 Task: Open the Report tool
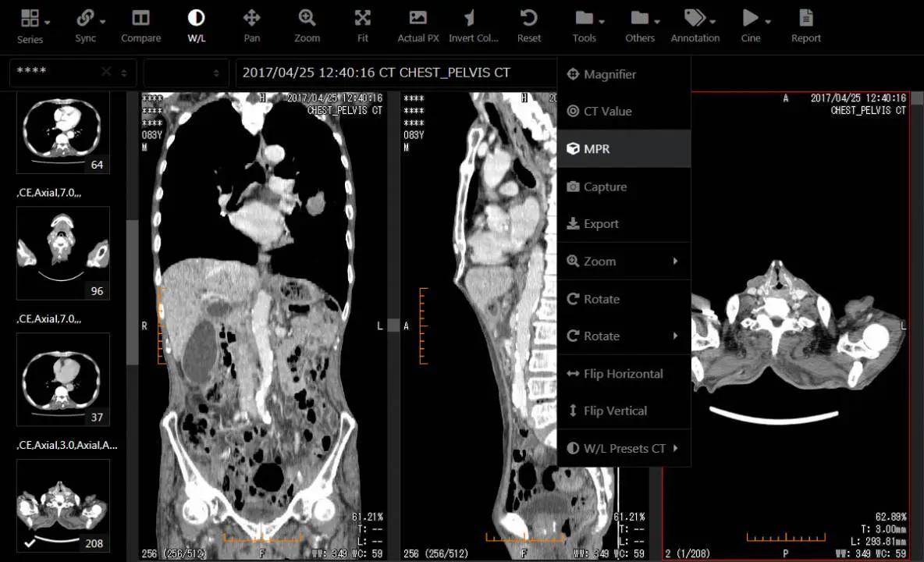tap(805, 25)
